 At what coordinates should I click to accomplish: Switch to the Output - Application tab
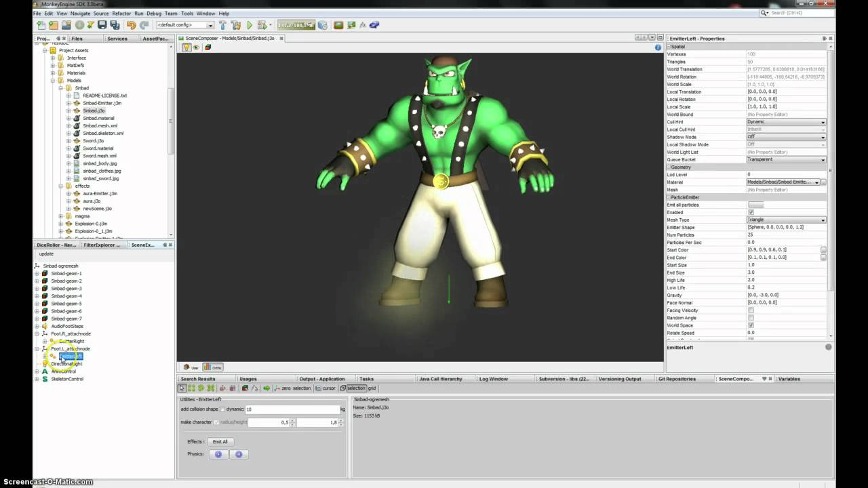coord(322,379)
